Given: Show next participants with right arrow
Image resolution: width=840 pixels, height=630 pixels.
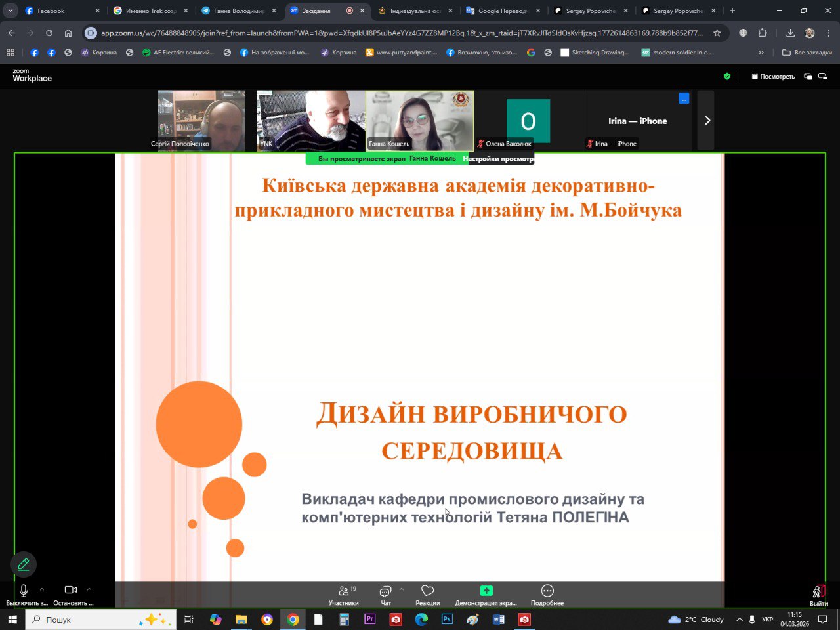Looking at the screenshot, I should tap(707, 121).
